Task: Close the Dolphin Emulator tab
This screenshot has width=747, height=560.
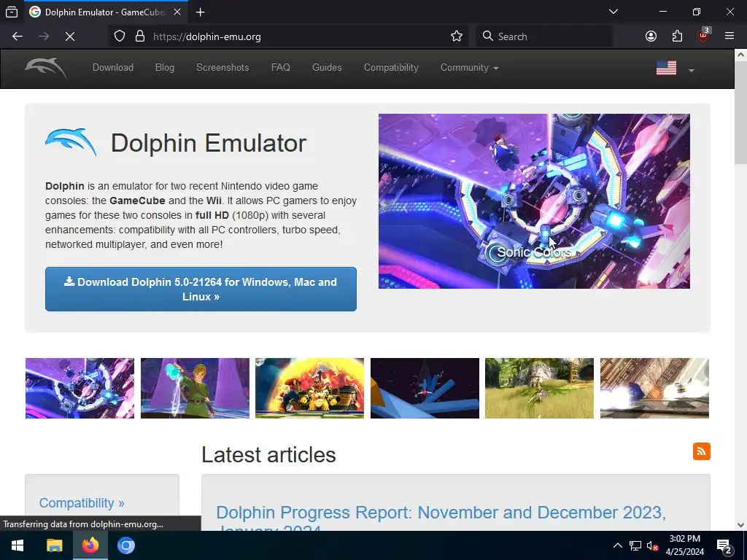Action: (177, 12)
